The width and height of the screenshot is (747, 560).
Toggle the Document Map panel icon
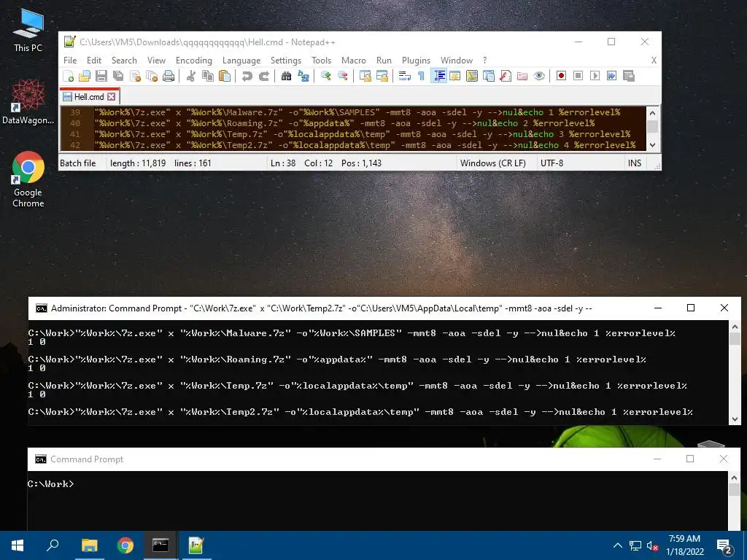[472, 76]
